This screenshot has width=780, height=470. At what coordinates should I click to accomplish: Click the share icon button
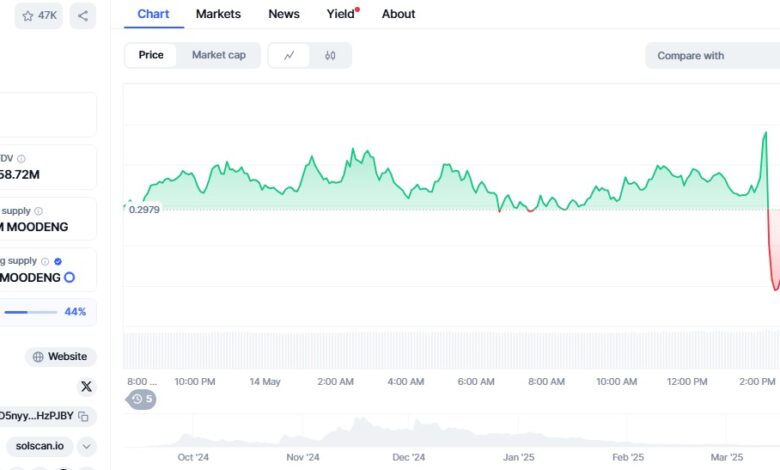pyautogui.click(x=83, y=15)
